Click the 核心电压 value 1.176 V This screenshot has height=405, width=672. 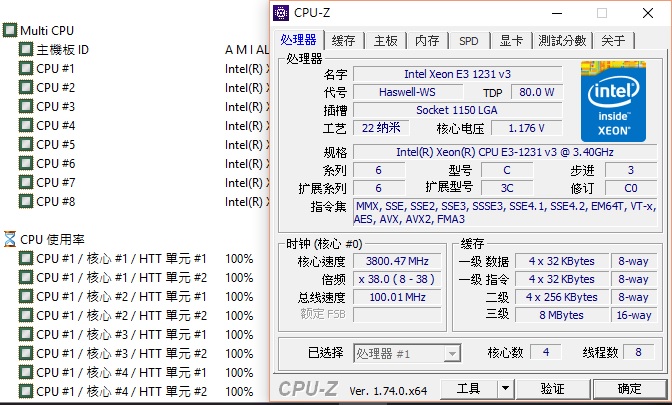(x=526, y=128)
